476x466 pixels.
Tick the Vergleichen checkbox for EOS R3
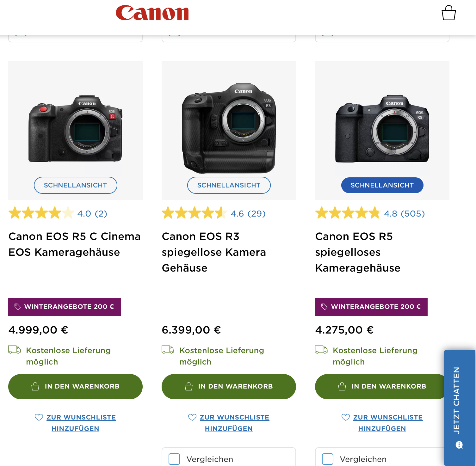pos(174,459)
